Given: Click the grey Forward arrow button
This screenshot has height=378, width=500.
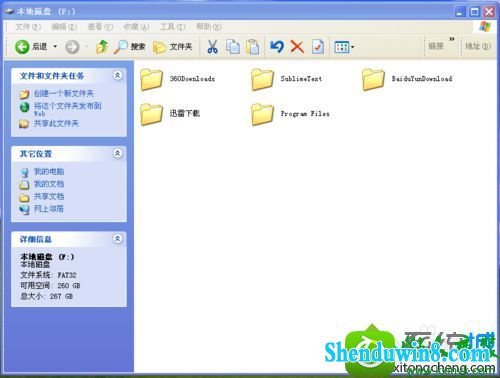Looking at the screenshot, I should click(72, 47).
